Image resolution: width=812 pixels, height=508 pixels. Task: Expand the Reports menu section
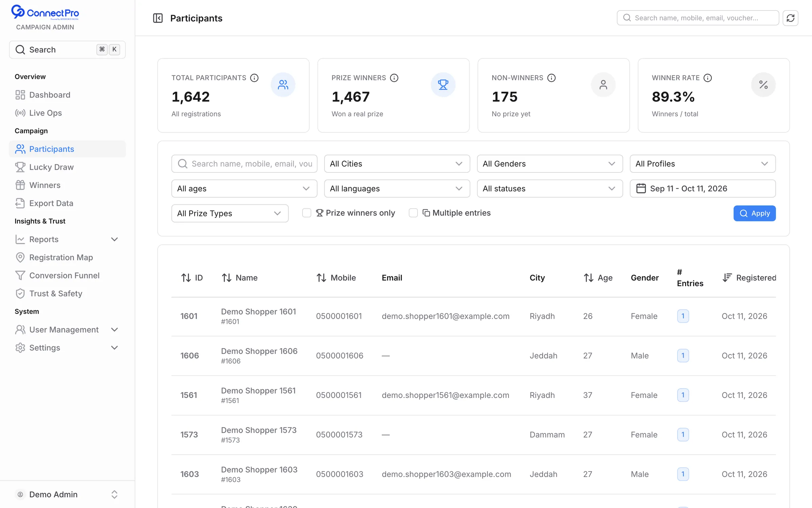pos(67,239)
